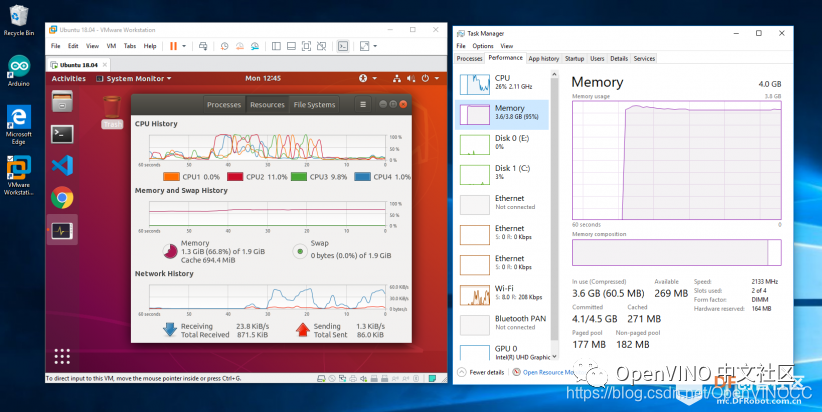822x412 pixels.
Task: Expand the VMware power options dropdown arrow
Action: [x=184, y=46]
